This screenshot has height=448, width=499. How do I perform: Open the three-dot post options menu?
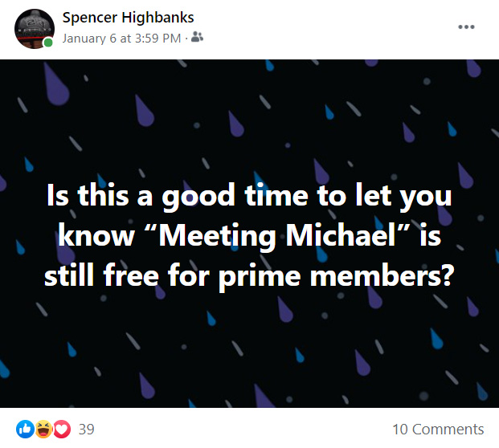point(466,27)
